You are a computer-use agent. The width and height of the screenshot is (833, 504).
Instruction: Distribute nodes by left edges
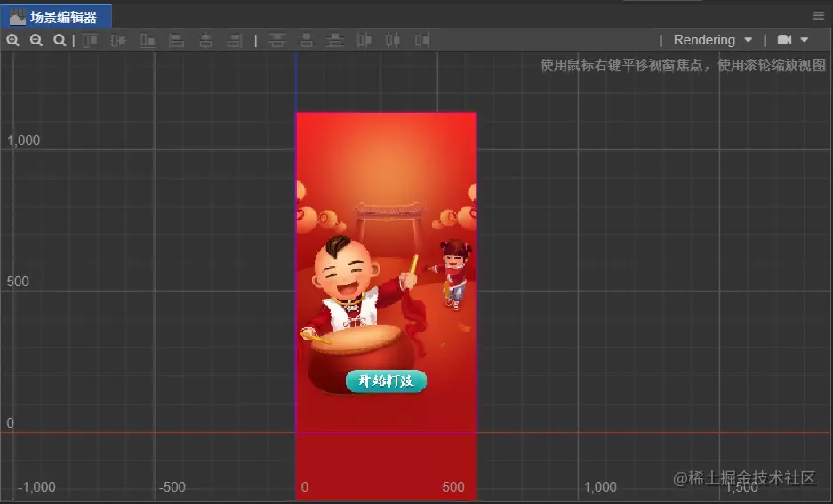(364, 40)
